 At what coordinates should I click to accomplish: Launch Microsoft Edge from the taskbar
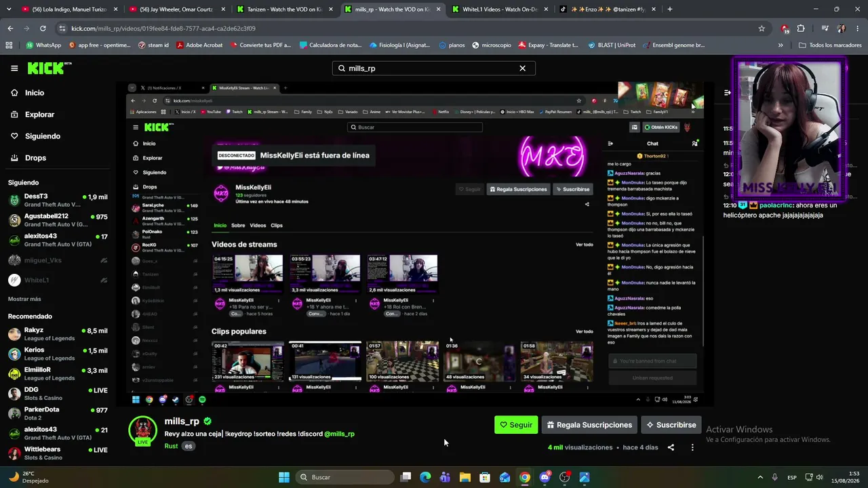[425, 477]
